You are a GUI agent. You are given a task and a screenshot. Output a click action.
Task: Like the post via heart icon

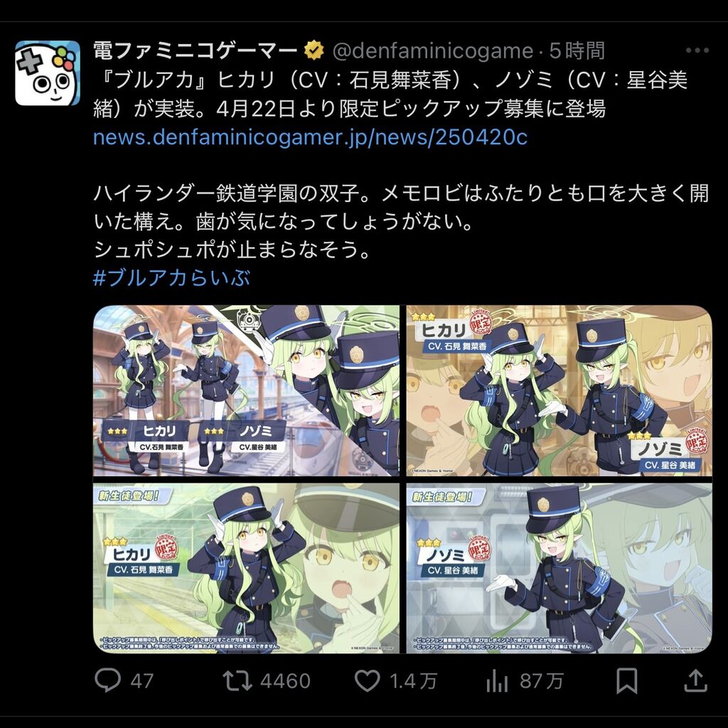(x=368, y=680)
